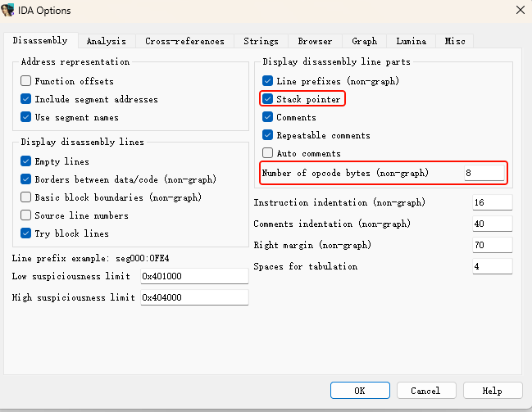Toggle Line prefixes (non-graph) checkbox
This screenshot has height=412, width=532.
pos(268,81)
